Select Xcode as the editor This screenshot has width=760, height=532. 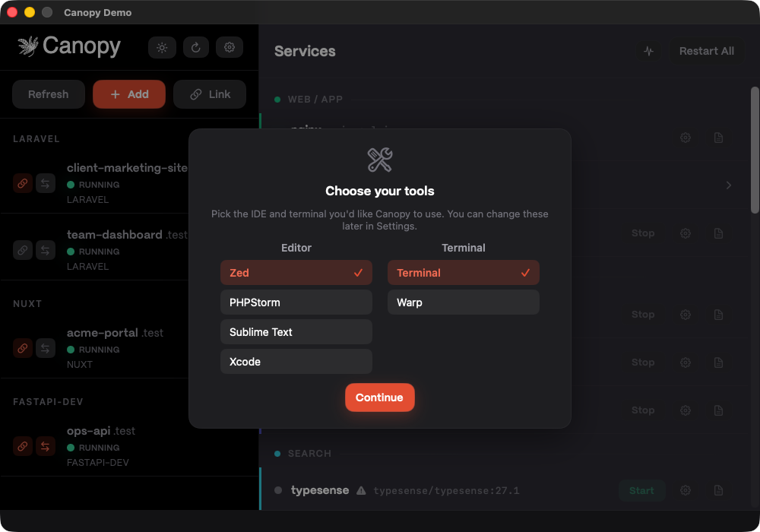tap(296, 362)
